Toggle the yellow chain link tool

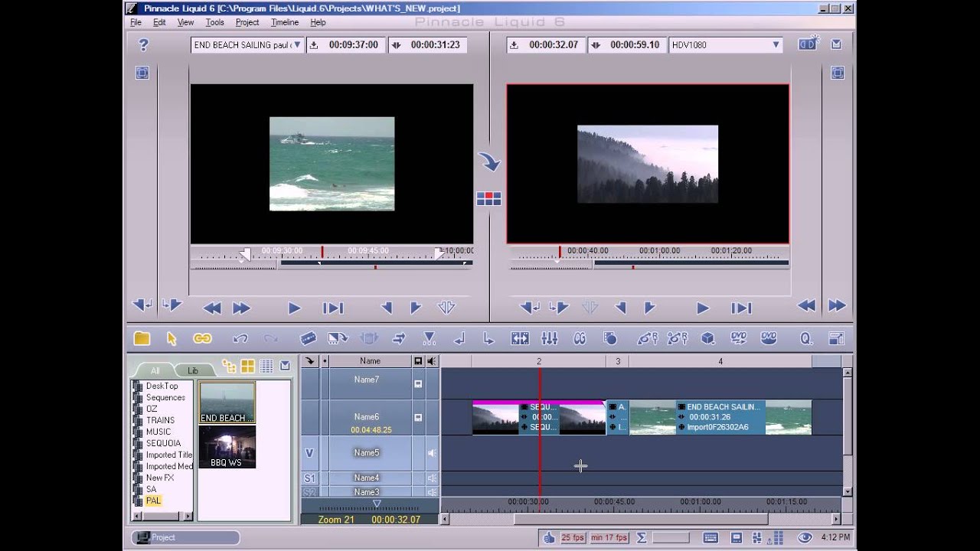tap(202, 338)
